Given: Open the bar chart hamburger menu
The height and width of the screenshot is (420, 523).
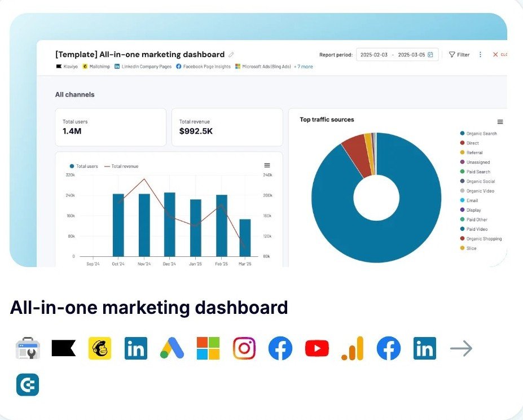Looking at the screenshot, I should coord(267,165).
